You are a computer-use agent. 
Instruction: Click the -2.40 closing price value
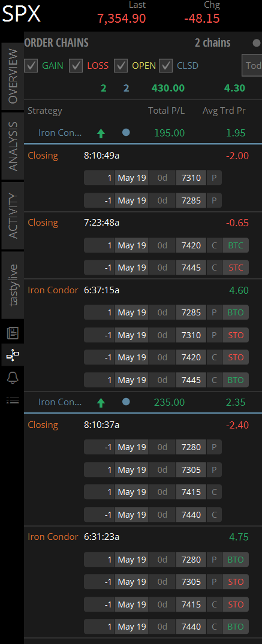click(x=237, y=425)
